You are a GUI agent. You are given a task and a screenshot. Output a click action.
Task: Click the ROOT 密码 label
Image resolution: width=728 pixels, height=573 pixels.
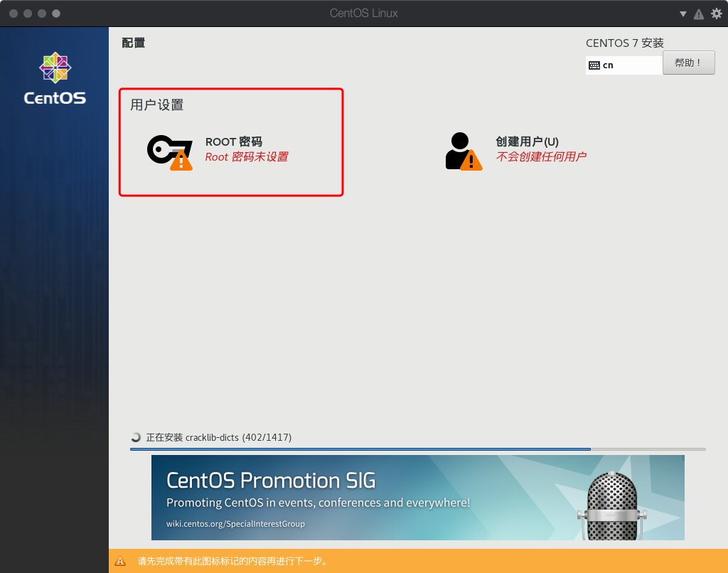[x=233, y=141]
